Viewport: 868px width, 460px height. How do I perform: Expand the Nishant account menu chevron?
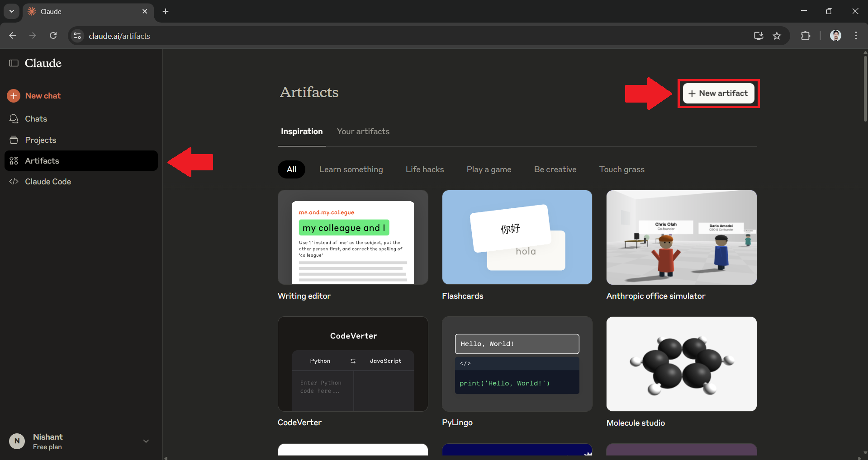(x=146, y=441)
